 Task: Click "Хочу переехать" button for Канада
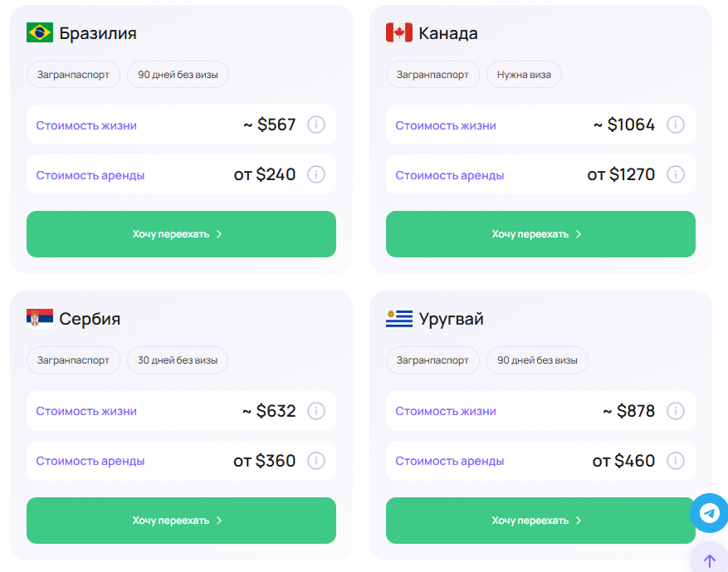point(540,234)
